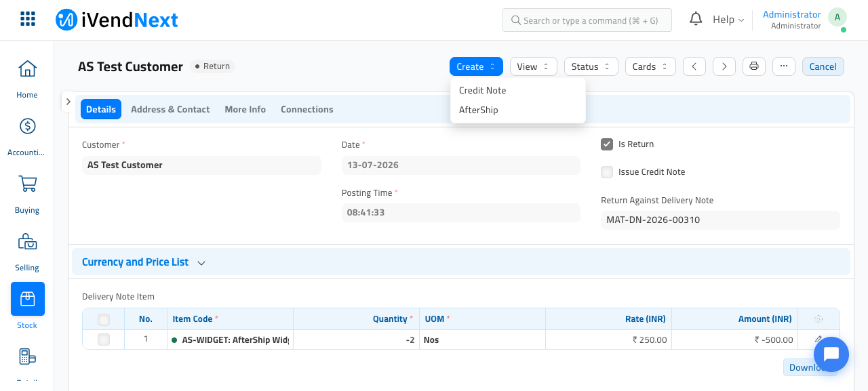Click the Administrator user name link
868x391 pixels.
[x=792, y=14]
